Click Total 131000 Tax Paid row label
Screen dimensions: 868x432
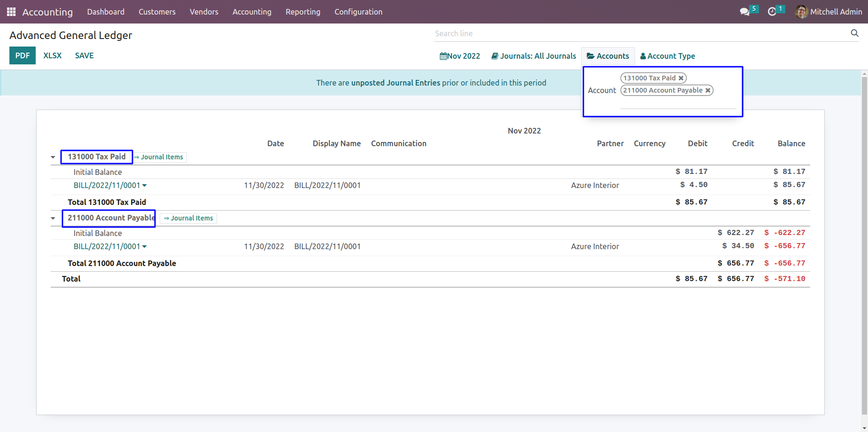click(107, 202)
